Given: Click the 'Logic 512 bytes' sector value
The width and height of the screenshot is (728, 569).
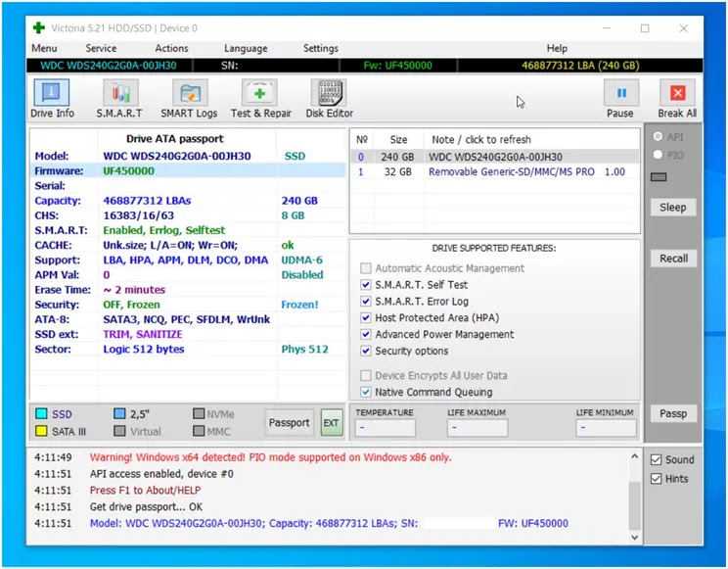Looking at the screenshot, I should (144, 349).
